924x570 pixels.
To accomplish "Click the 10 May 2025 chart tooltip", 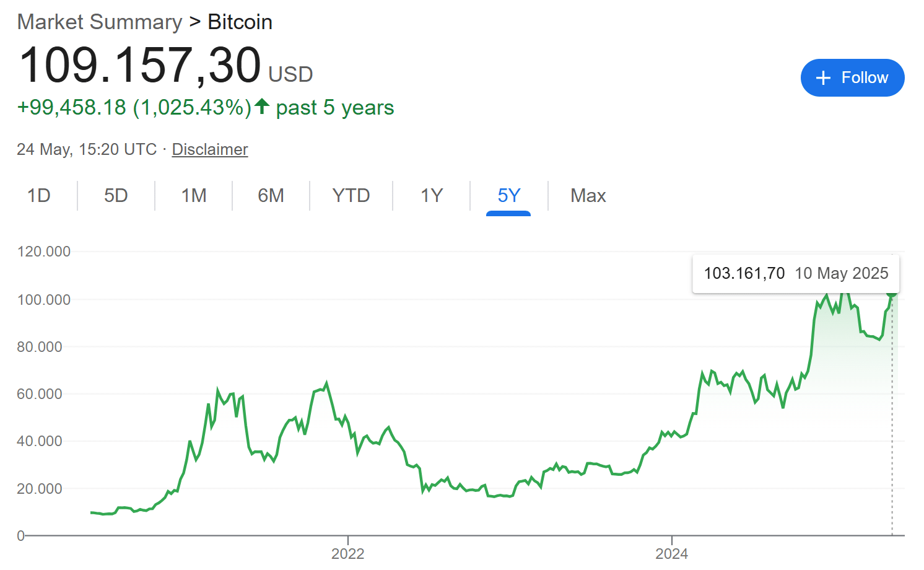I will (796, 273).
